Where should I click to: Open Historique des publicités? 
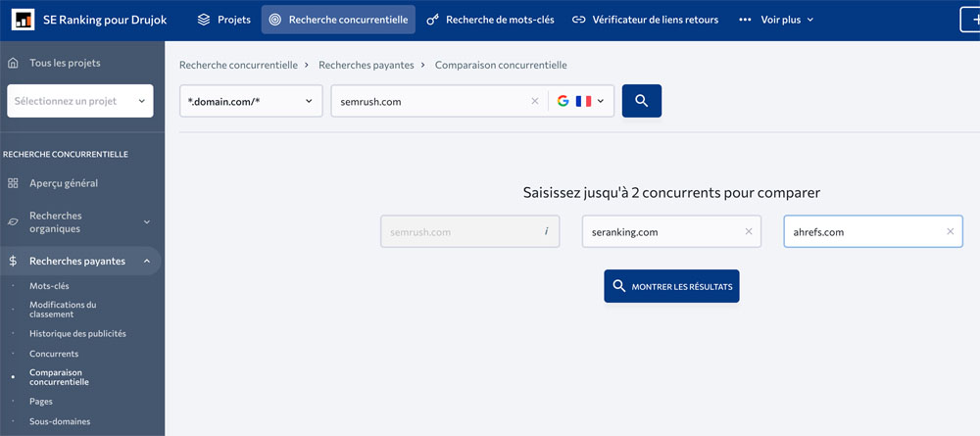click(x=77, y=333)
